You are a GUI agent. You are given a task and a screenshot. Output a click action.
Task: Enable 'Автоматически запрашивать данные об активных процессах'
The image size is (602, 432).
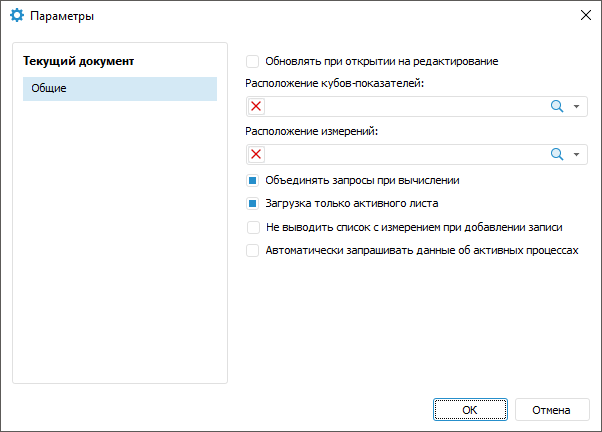(x=253, y=250)
